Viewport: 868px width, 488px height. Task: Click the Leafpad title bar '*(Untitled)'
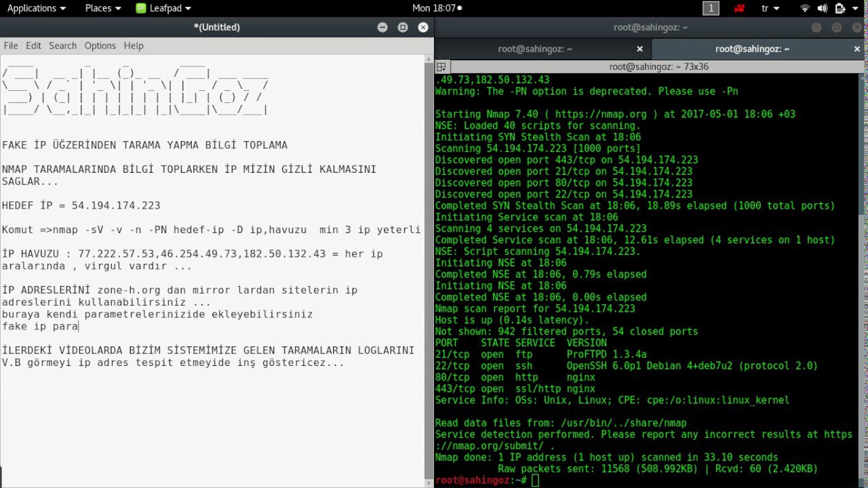point(216,27)
